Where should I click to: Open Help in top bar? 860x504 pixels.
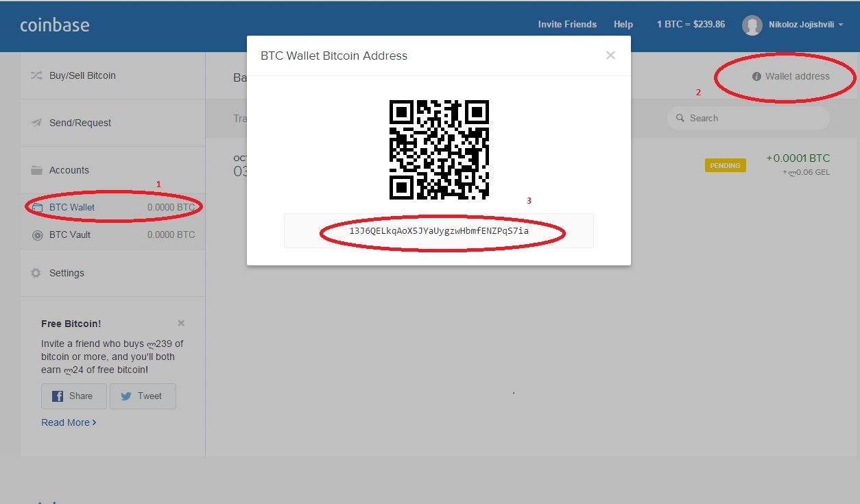tap(623, 24)
